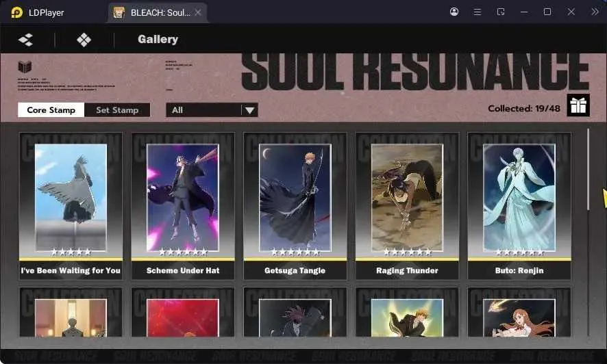Minimize the LDPlayer window
Viewport: 607px width, 364px height.
point(524,12)
